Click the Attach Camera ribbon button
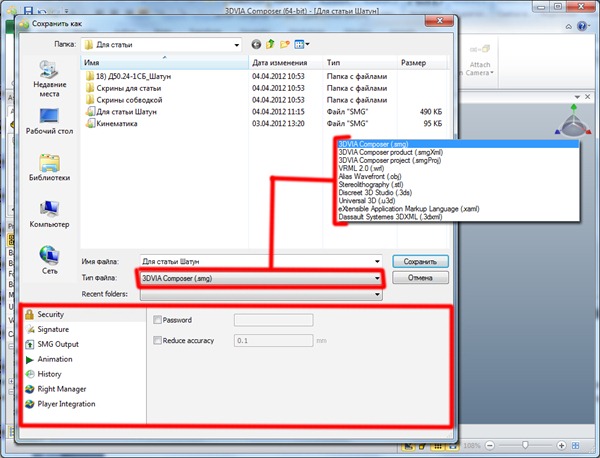 (479, 60)
